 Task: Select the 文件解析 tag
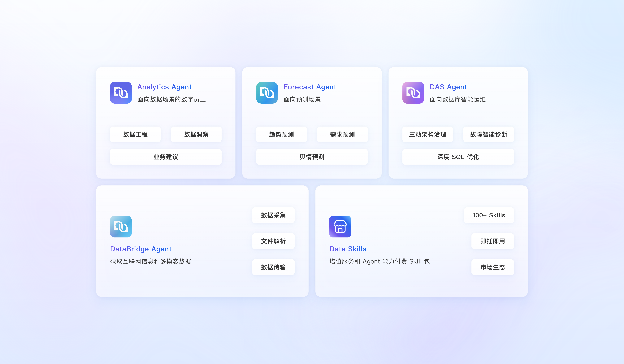(273, 241)
